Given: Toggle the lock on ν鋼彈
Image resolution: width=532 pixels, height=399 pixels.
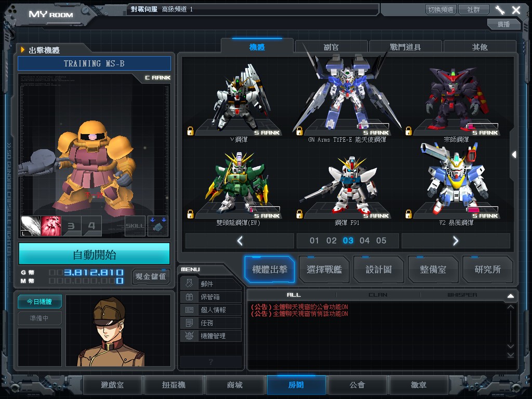Looking at the screenshot, I should (x=190, y=131).
